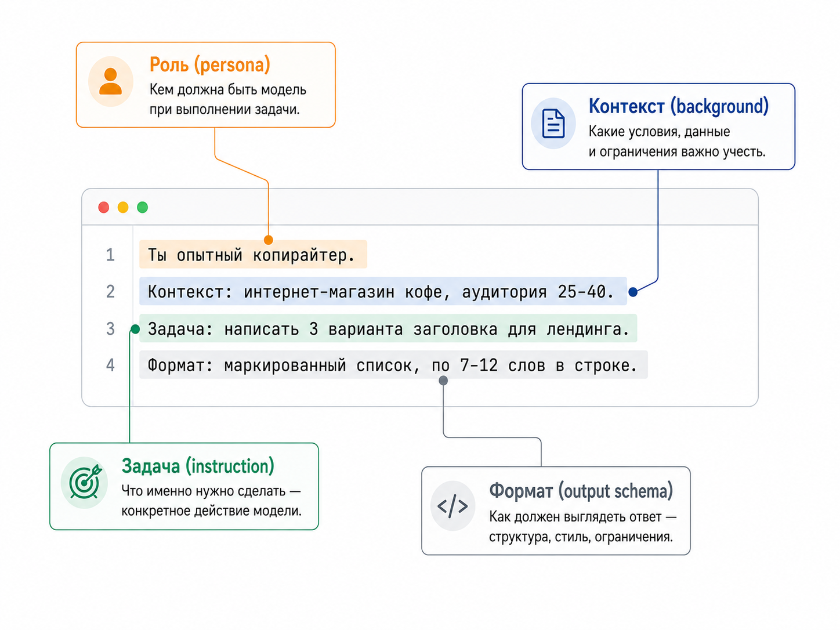Select the heading 'Задача (instruction)'
This screenshot has height=630, width=840.
click(x=198, y=466)
